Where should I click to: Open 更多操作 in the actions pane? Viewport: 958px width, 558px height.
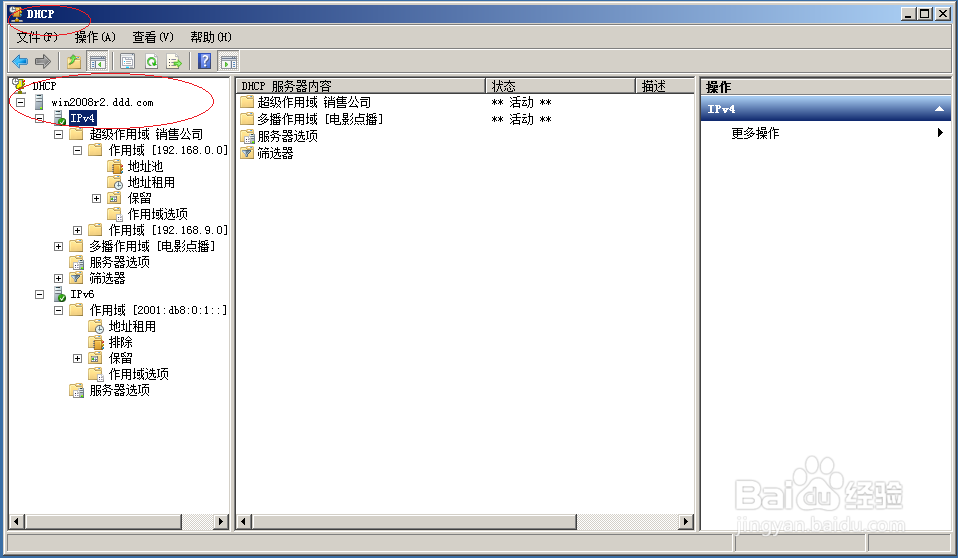pos(755,133)
